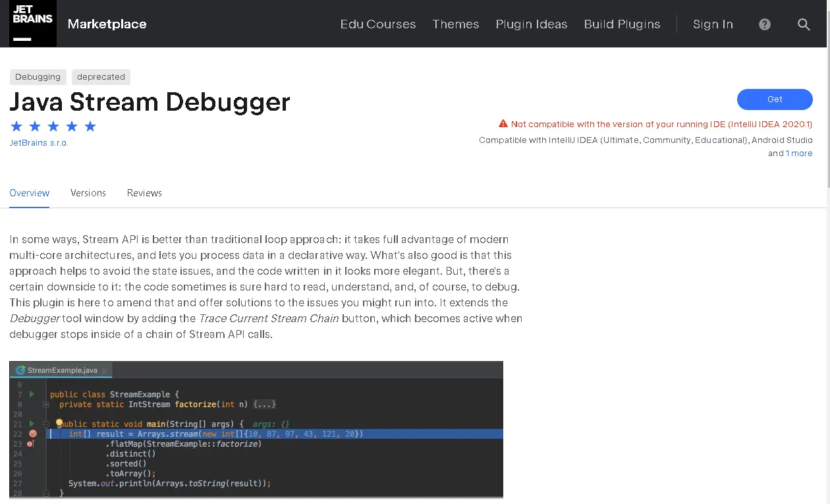Image resolution: width=830 pixels, height=504 pixels.
Task: Click the third rating star
Action: [53, 126]
